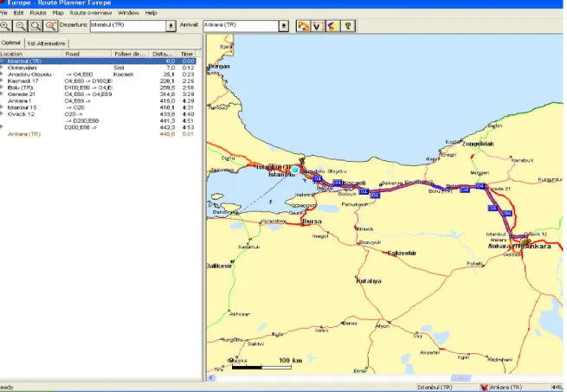The image size is (567, 392).
Task: Click the Arrival input field
Action: click(241, 26)
